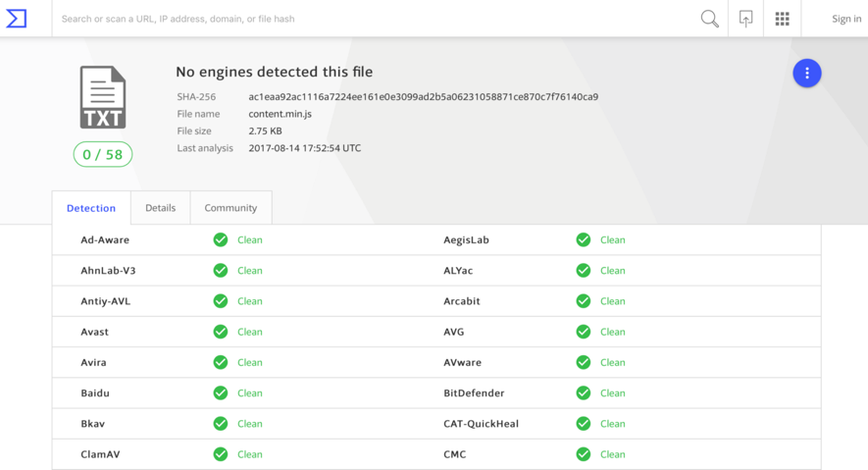Click the 'No engines detected this file' heading
Viewport: 868px width, 470px height.
(x=274, y=72)
